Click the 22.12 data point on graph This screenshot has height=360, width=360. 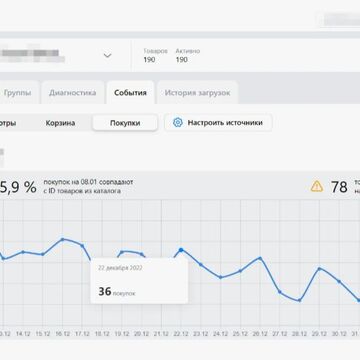click(x=181, y=250)
